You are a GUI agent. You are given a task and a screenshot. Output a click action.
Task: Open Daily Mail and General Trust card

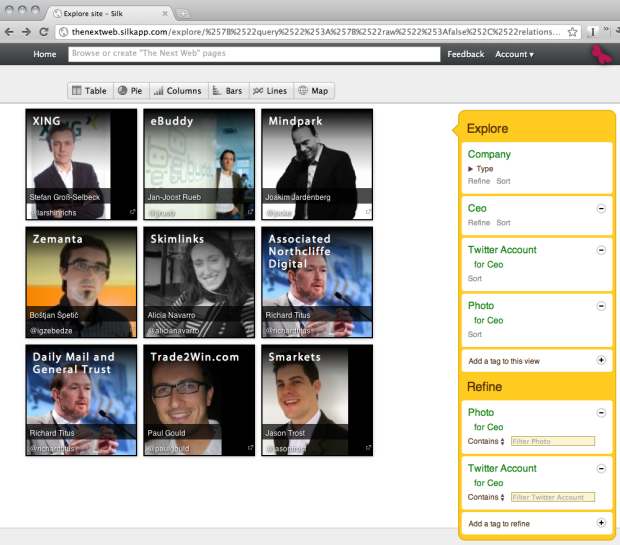[x=81, y=400]
